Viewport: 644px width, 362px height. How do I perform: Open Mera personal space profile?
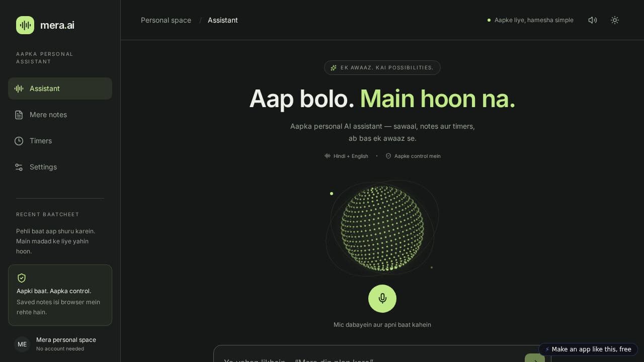(60, 344)
